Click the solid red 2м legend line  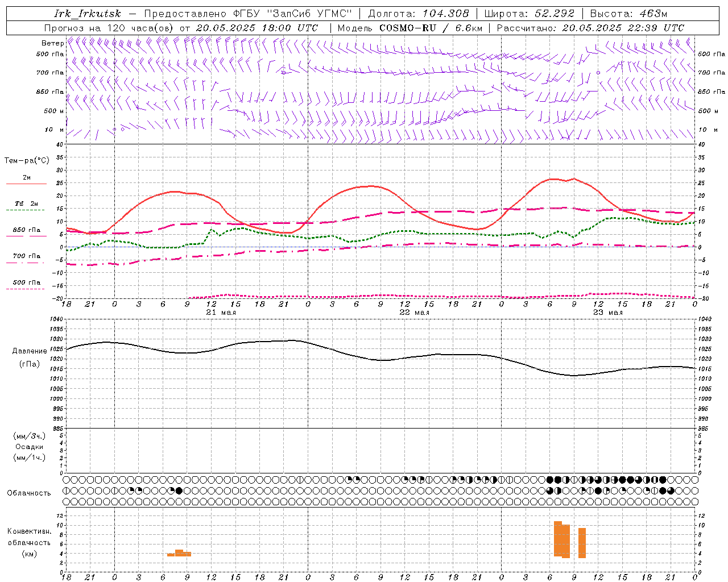(x=26, y=184)
